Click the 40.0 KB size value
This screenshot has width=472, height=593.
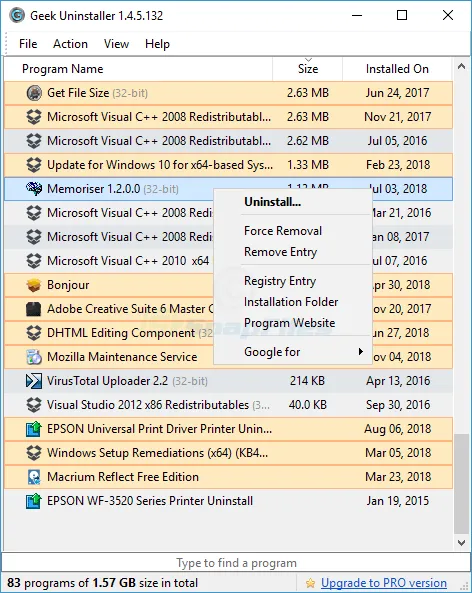pos(307,405)
